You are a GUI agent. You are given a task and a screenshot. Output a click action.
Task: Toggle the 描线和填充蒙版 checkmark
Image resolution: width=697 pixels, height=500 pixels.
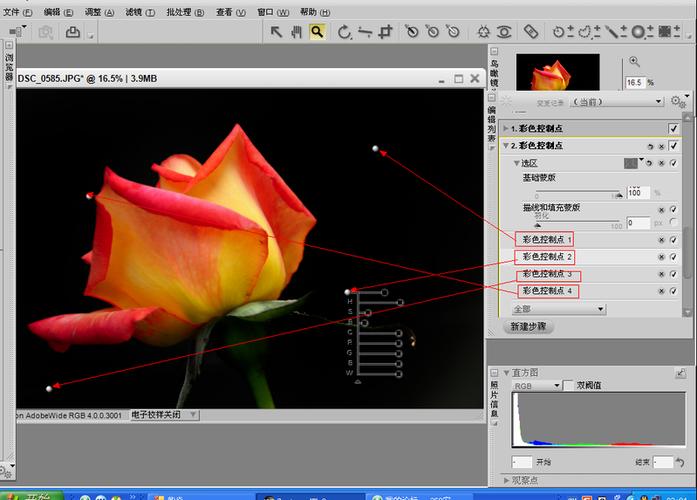tap(673, 209)
